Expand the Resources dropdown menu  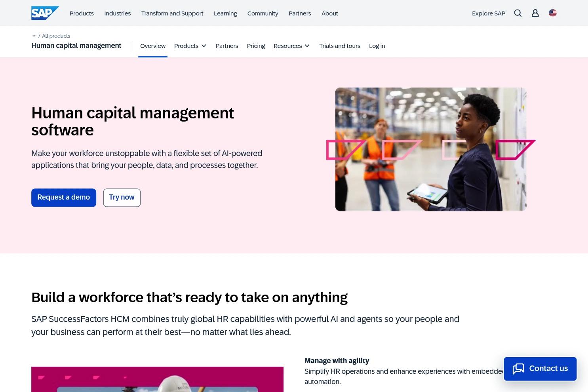[x=292, y=46]
